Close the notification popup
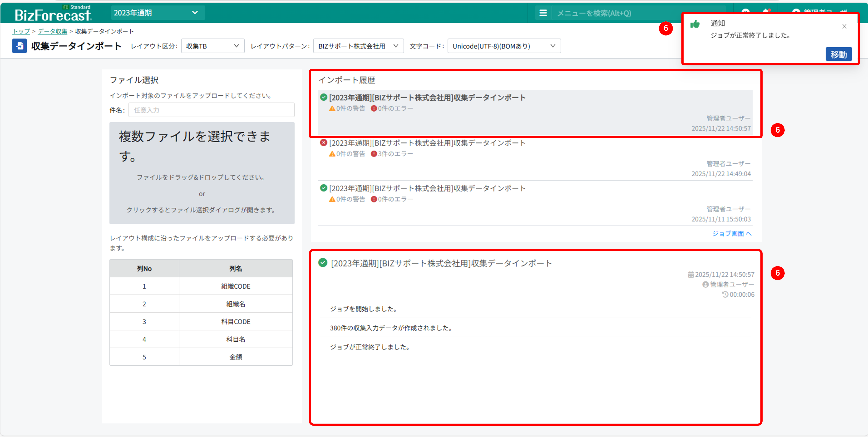The width and height of the screenshot is (868, 437). pos(844,26)
